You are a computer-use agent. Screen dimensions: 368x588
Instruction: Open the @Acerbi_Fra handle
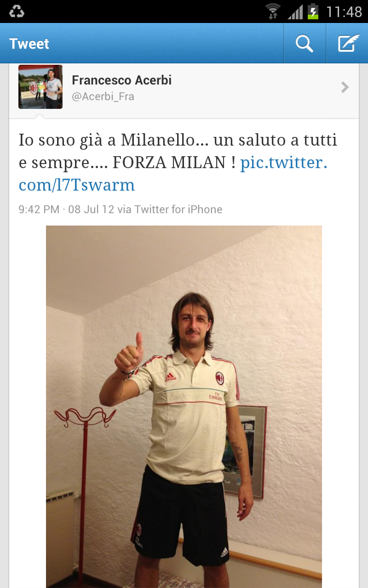(103, 97)
